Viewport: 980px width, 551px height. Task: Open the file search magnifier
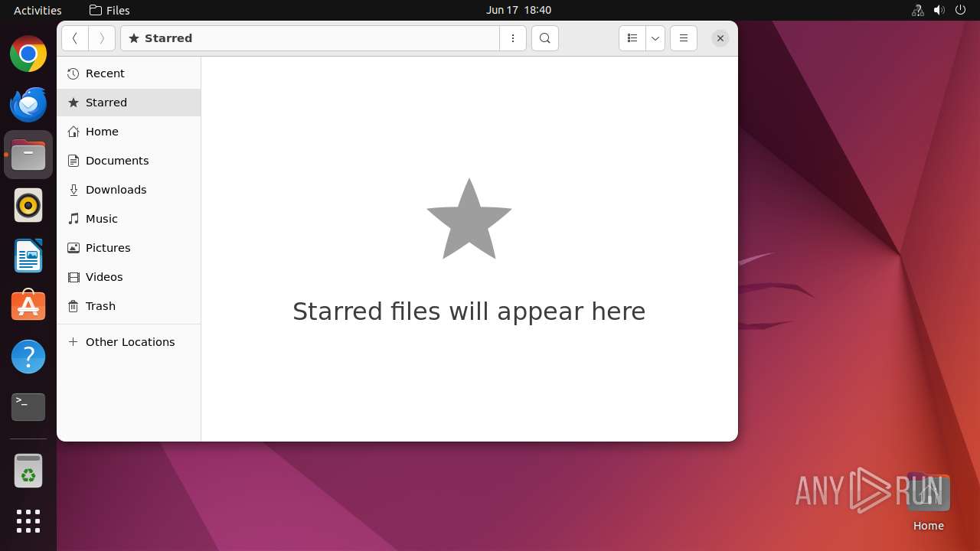[x=545, y=38]
